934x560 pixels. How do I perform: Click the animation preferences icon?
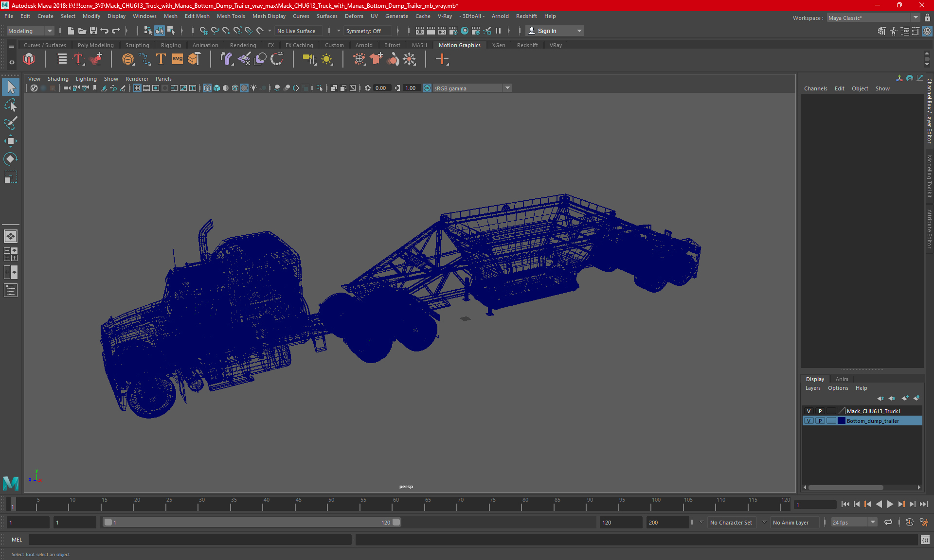point(924,523)
